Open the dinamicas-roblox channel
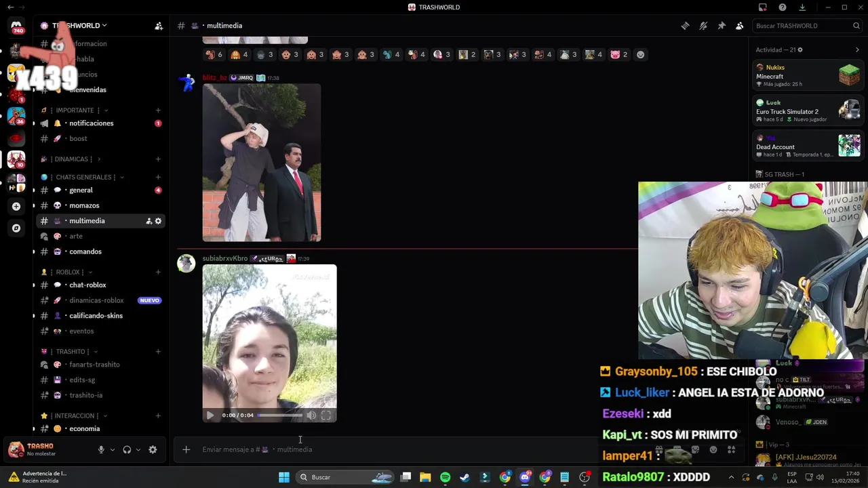The image size is (868, 488). tap(100, 300)
